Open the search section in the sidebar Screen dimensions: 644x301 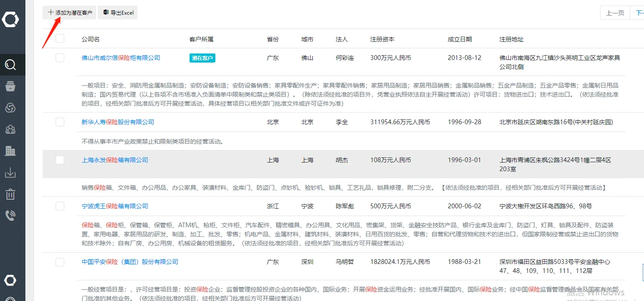[10, 65]
